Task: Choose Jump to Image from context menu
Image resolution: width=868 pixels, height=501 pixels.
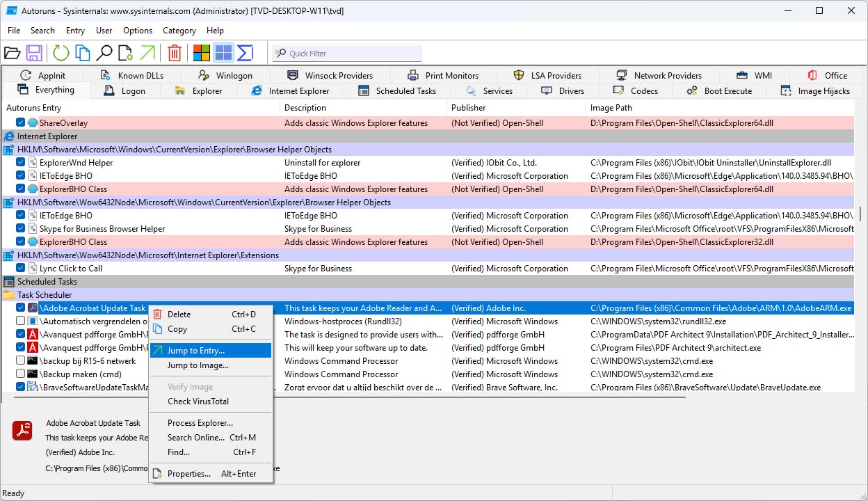Action: click(x=198, y=365)
